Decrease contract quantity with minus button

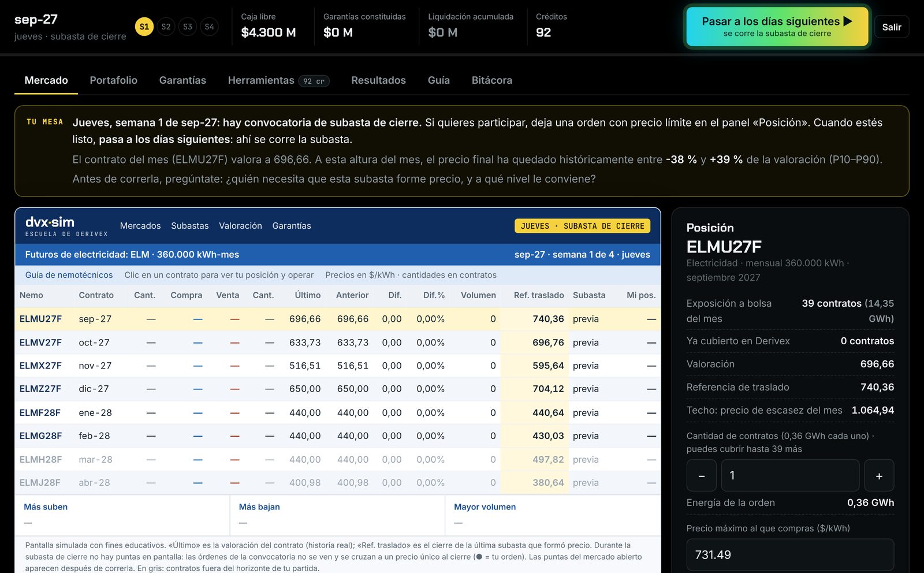(x=702, y=475)
